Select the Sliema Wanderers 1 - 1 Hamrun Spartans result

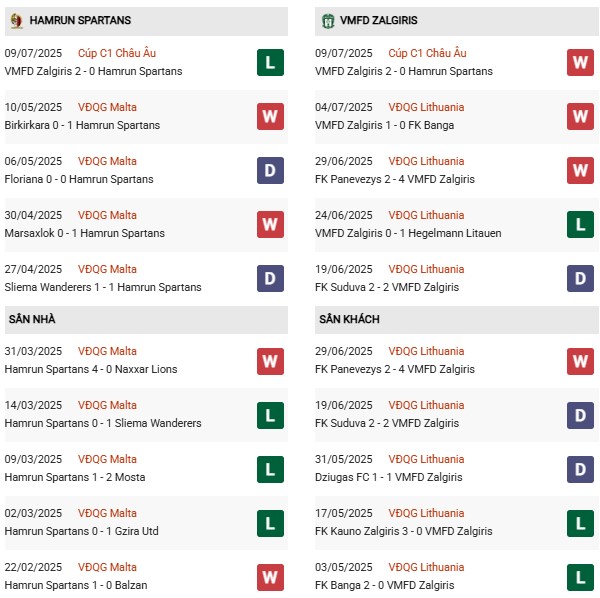(x=103, y=287)
